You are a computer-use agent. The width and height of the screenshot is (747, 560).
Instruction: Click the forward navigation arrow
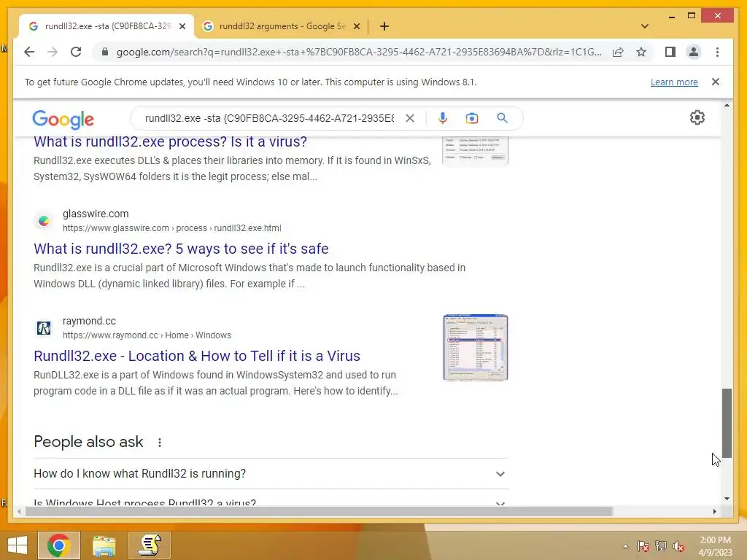pos(53,52)
